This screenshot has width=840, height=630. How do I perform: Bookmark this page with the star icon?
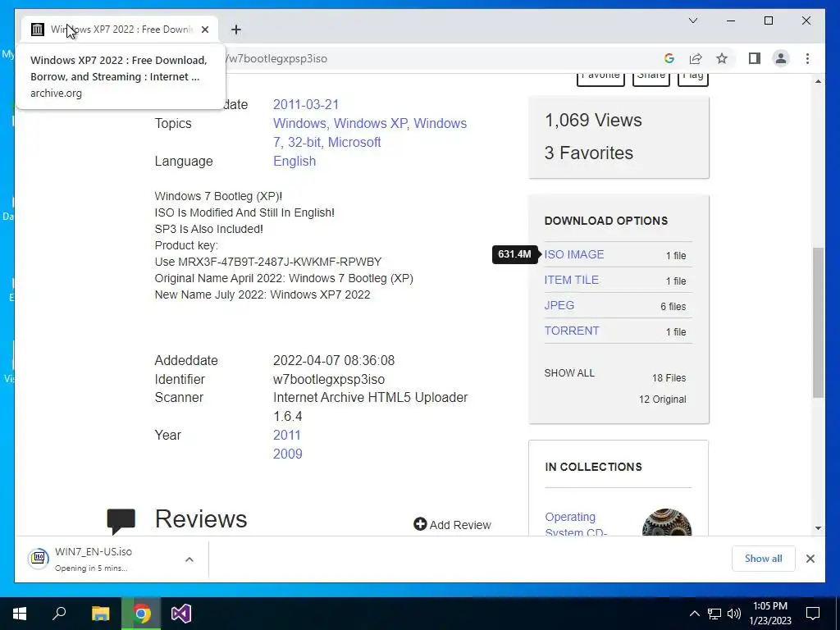(722, 58)
